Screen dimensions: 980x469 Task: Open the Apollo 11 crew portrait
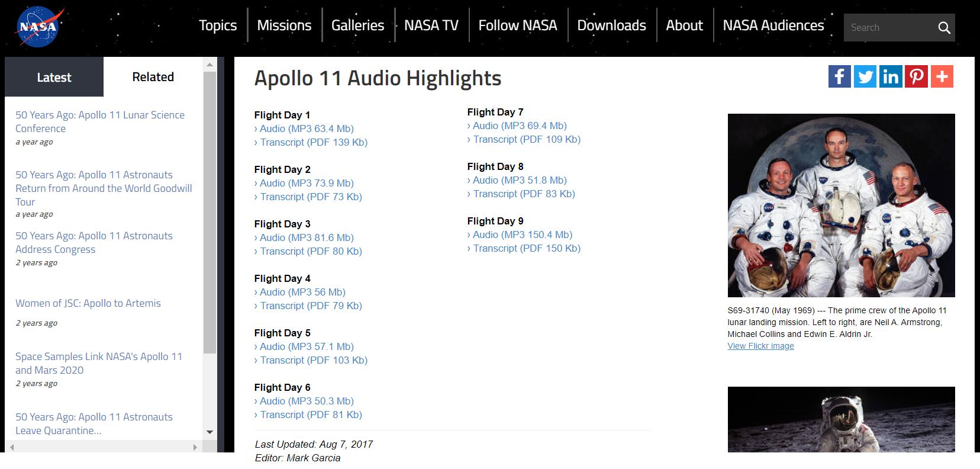click(841, 205)
